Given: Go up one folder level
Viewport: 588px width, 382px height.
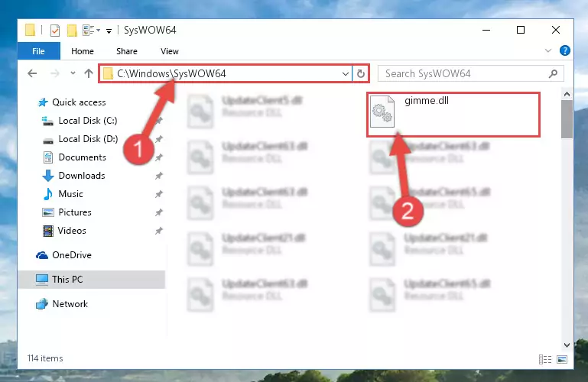Looking at the screenshot, I should (x=89, y=73).
